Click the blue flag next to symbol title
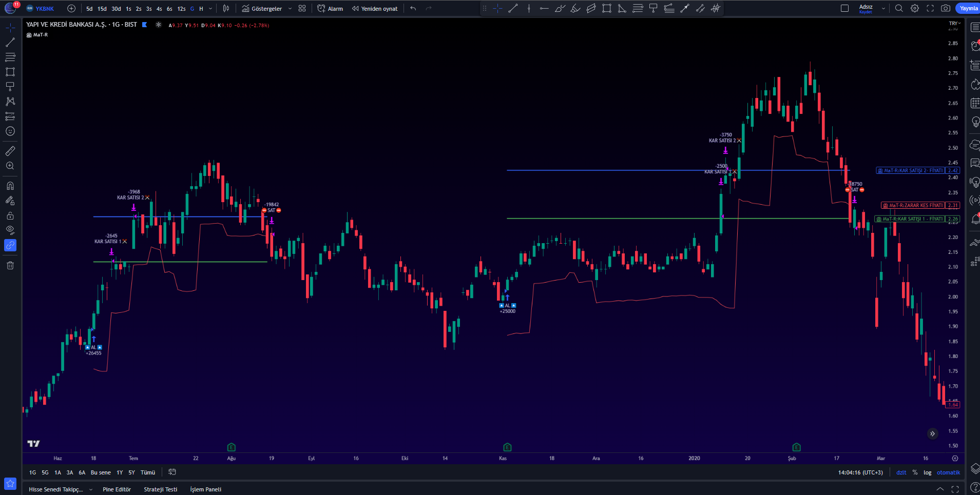 [145, 25]
